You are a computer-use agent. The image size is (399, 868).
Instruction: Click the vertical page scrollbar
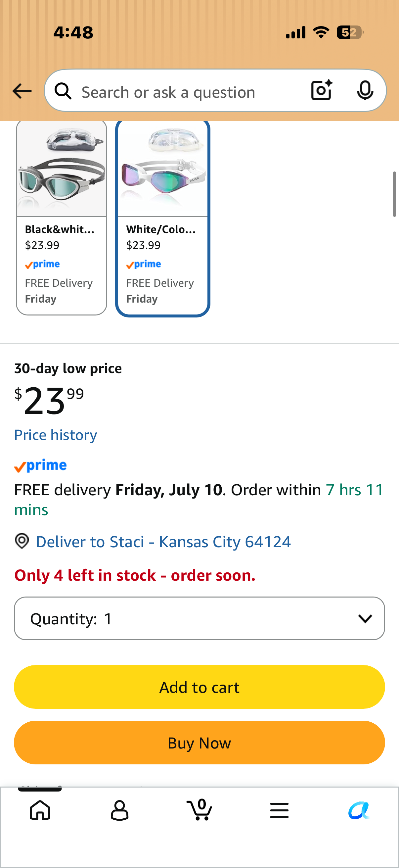click(x=394, y=194)
